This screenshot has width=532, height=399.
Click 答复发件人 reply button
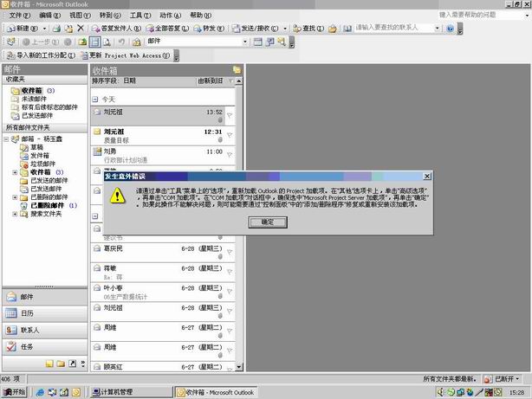(x=116, y=29)
